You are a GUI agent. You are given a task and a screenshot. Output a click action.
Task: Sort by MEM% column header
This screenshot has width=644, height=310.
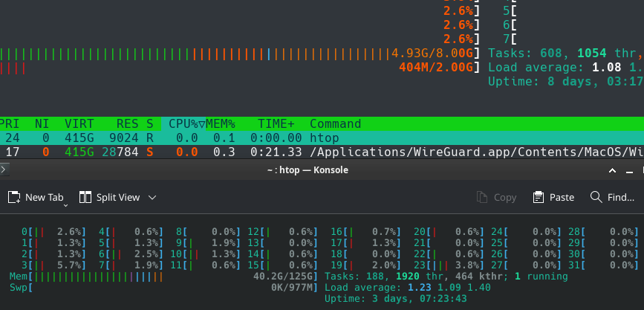click(221, 123)
